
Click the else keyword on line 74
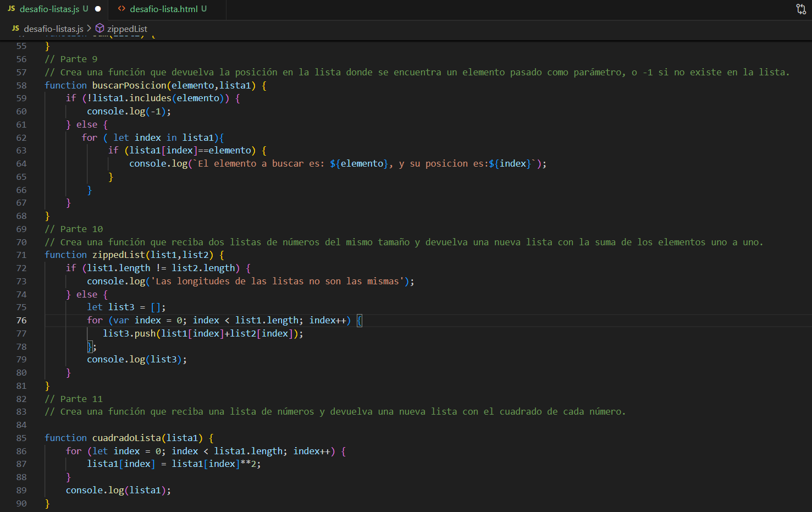87,294
